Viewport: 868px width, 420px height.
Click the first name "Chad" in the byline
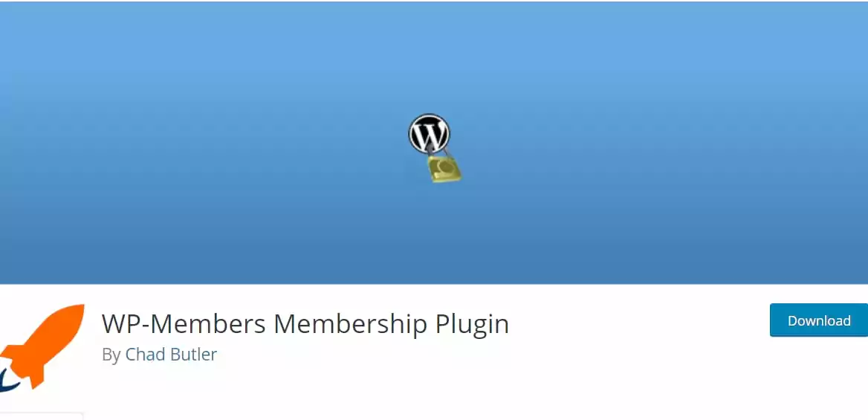[145, 354]
